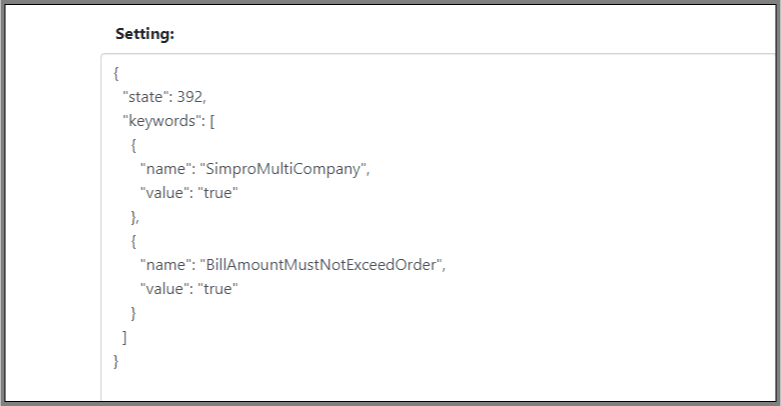781x406 pixels.
Task: Click the "value": "true" under BillAmountMustNotExceedOrder
Action: click(x=189, y=289)
